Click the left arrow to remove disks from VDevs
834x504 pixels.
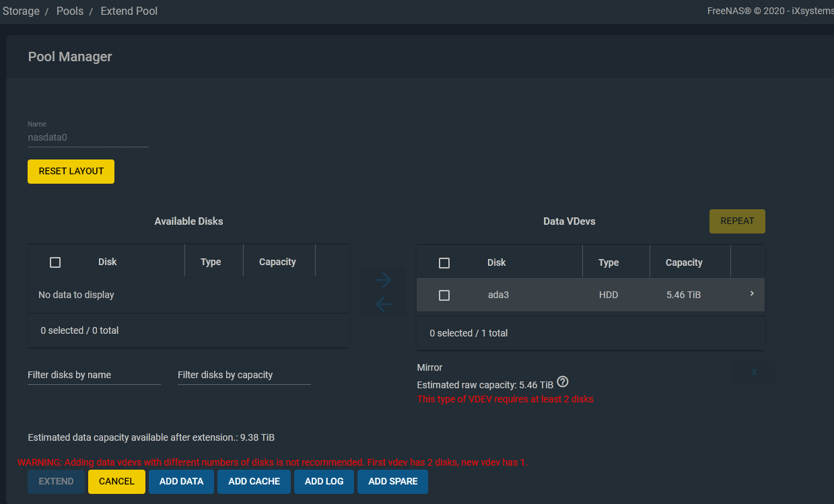pyautogui.click(x=383, y=305)
